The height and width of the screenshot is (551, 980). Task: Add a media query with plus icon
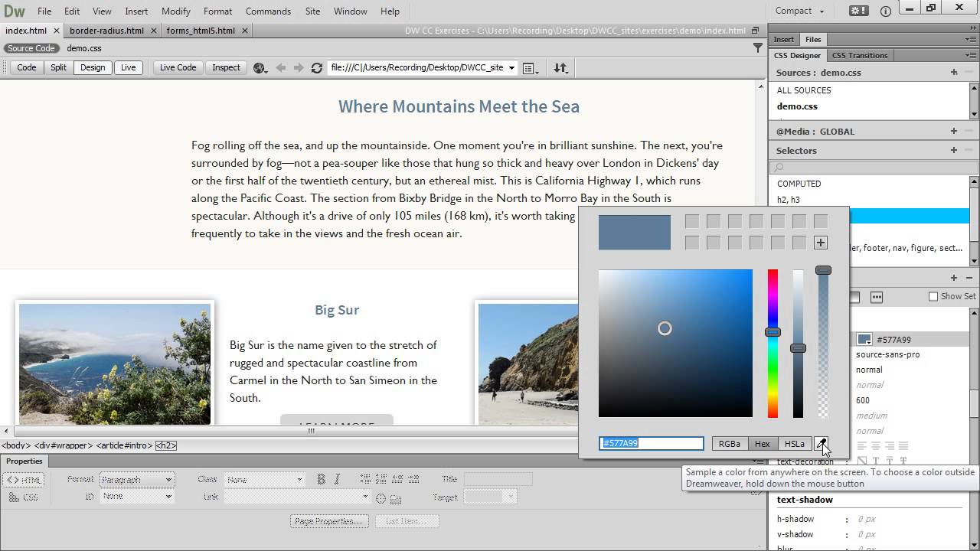(x=954, y=131)
